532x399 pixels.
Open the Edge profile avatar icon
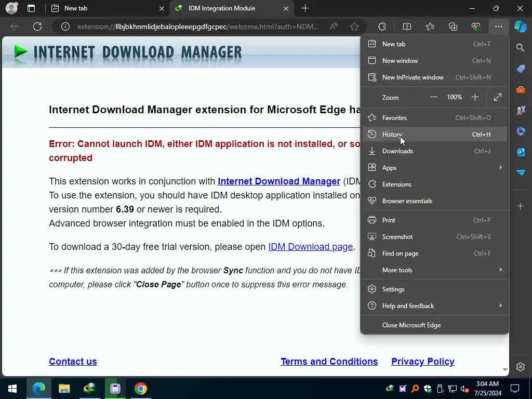click(11, 8)
